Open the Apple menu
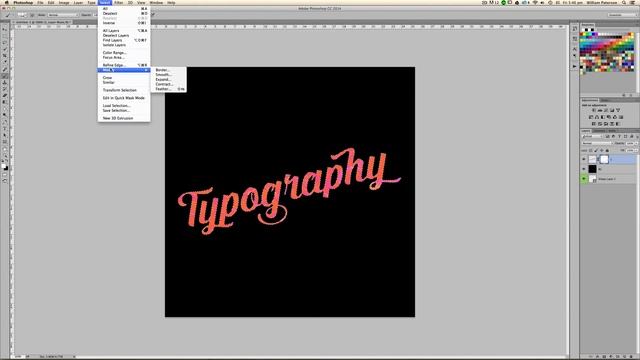Screen dimensions: 640x360 pos(6,2)
